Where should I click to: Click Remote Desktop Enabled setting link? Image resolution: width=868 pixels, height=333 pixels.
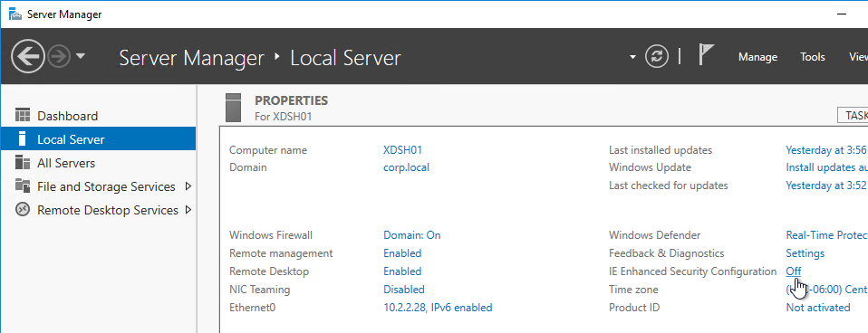tap(402, 271)
